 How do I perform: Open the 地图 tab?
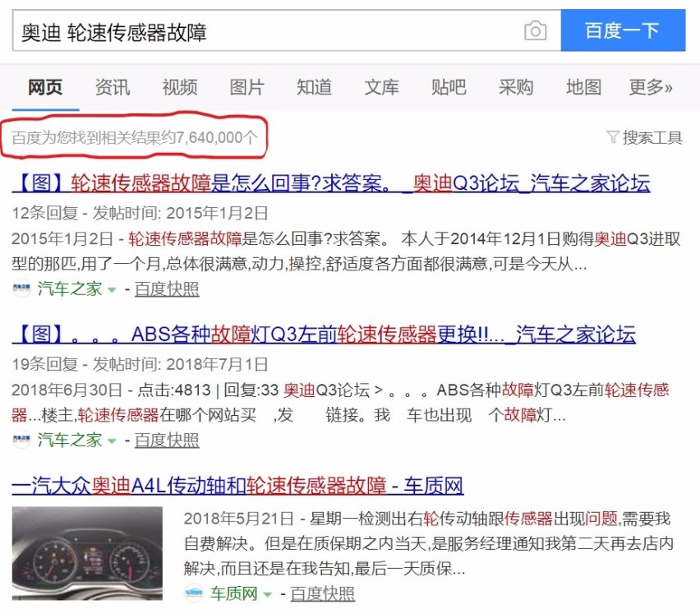coord(583,87)
